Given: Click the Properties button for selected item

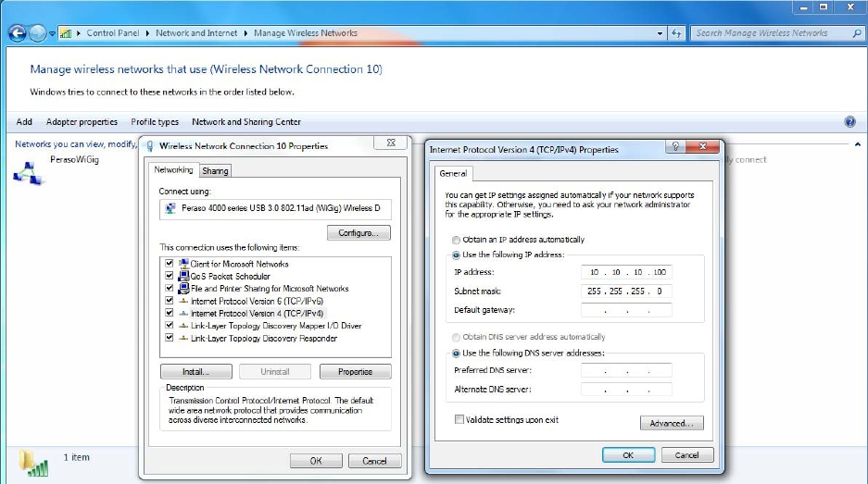Looking at the screenshot, I should click(x=356, y=372).
